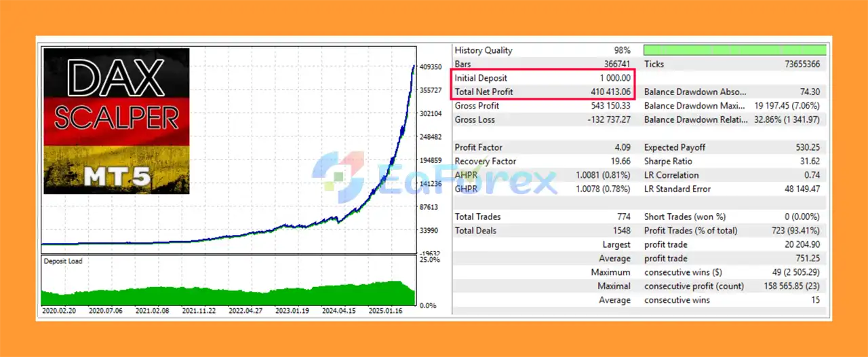Select the Initial Deposit value 1 000.00
This screenshot has height=357, width=868.
pos(615,78)
